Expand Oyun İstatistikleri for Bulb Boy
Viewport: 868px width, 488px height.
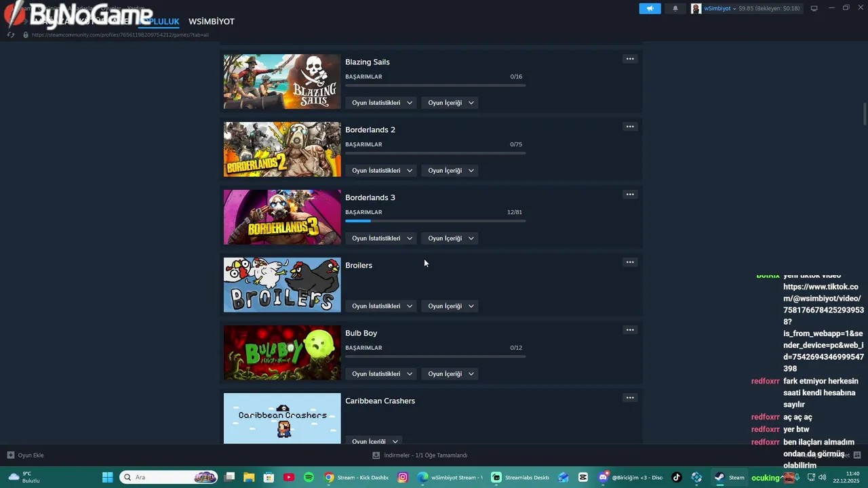pyautogui.click(x=382, y=374)
